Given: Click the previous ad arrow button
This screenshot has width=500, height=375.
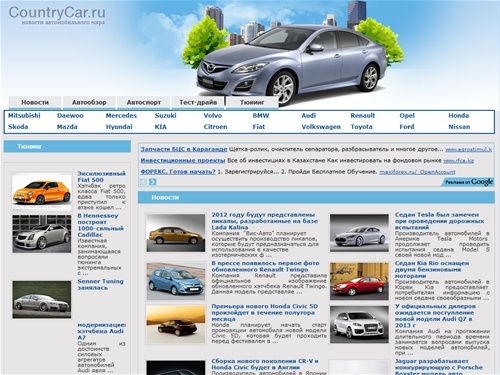Looking at the screenshot, I should coord(143,182).
